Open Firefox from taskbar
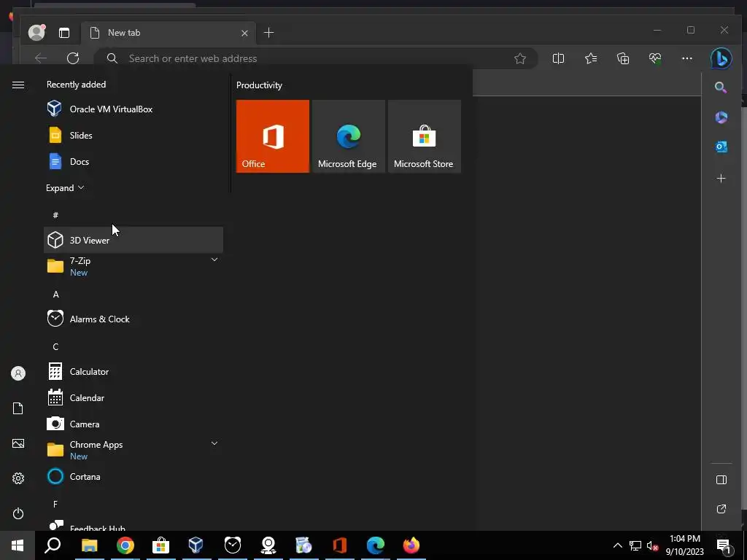Screen dimensions: 747x560 coord(411,545)
